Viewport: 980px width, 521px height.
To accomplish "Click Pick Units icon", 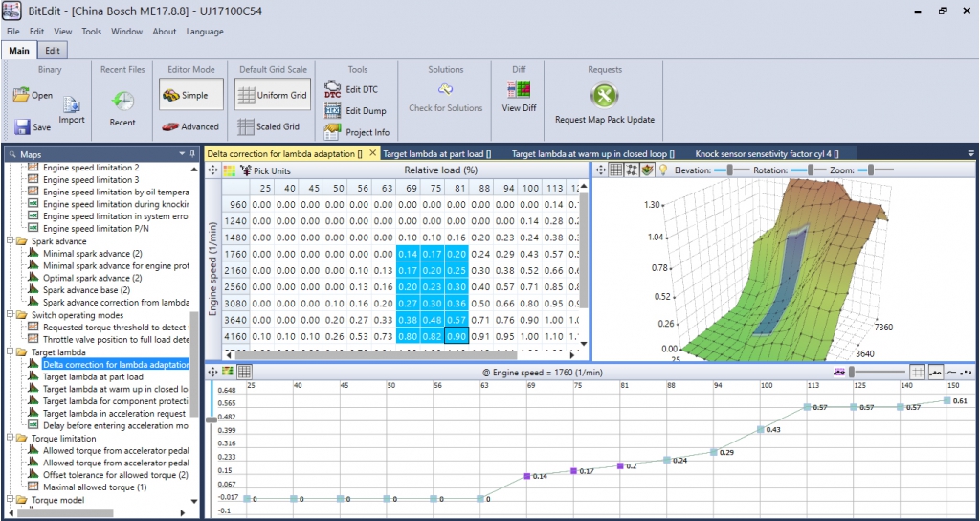I will (246, 170).
